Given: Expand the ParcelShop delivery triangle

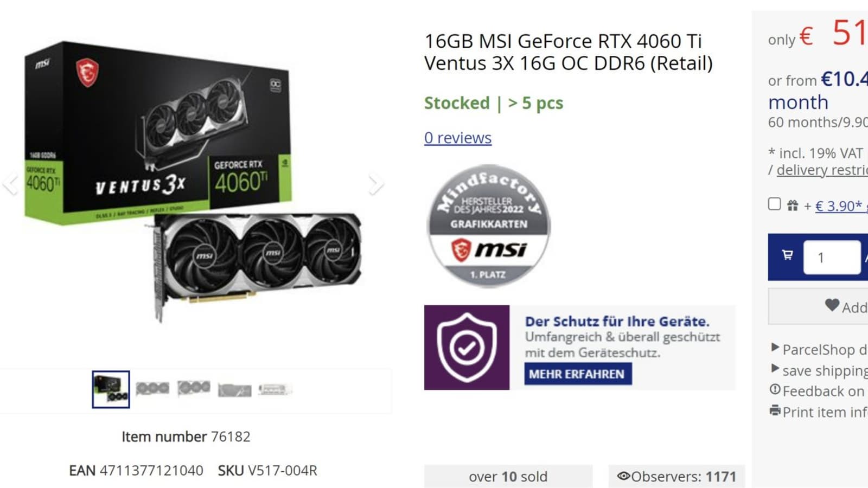Looking at the screenshot, I should [775, 347].
